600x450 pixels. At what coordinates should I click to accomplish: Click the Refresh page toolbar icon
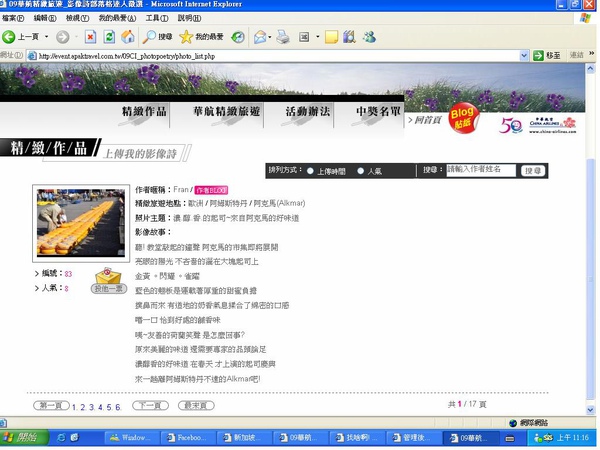[x=109, y=37]
